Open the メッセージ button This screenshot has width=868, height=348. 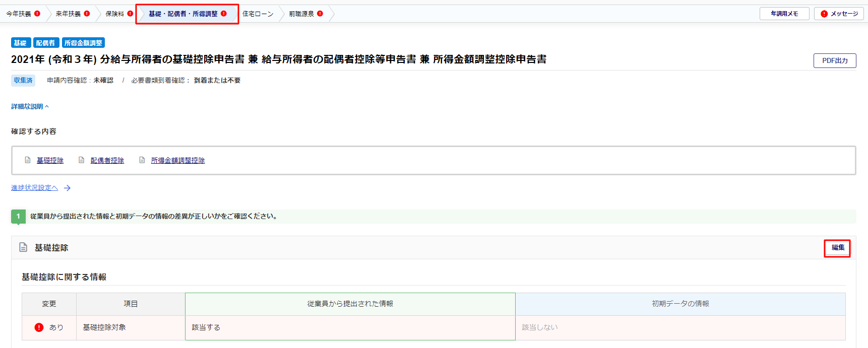(839, 14)
